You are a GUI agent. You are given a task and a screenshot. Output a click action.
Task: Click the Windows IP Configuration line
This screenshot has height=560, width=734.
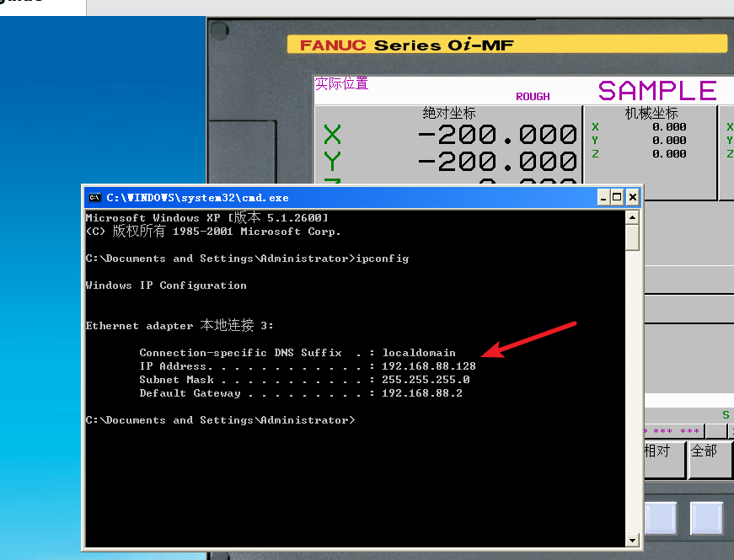pyautogui.click(x=166, y=285)
